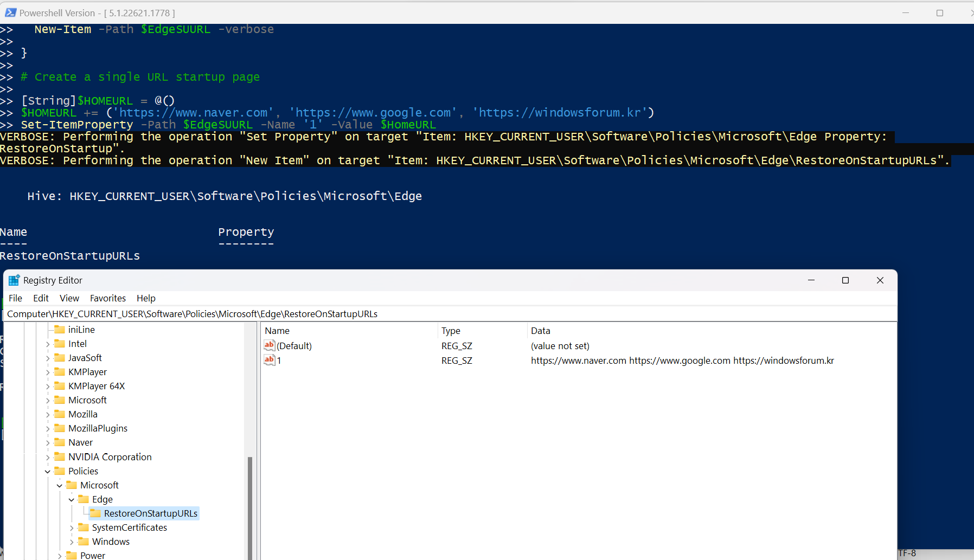The width and height of the screenshot is (974, 560).
Task: Minimize the PowerShell window
Action: click(x=906, y=12)
